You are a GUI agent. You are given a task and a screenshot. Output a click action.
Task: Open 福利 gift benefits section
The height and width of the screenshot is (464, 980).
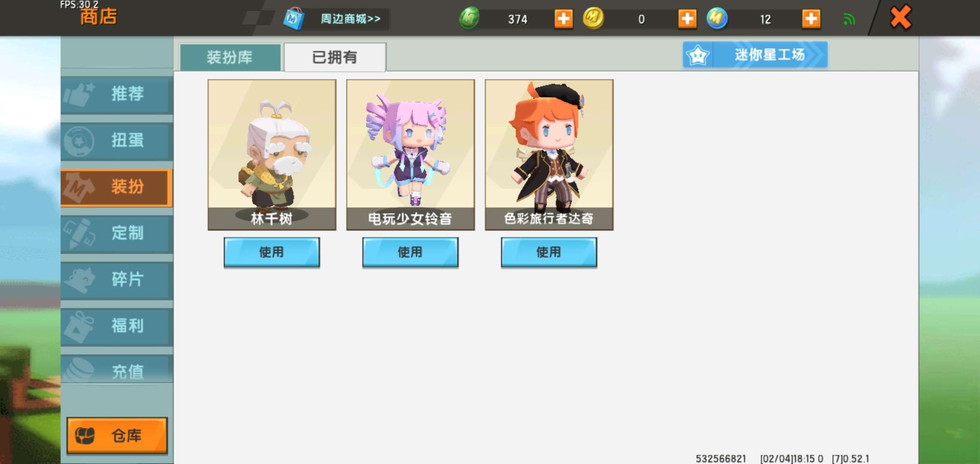click(117, 326)
